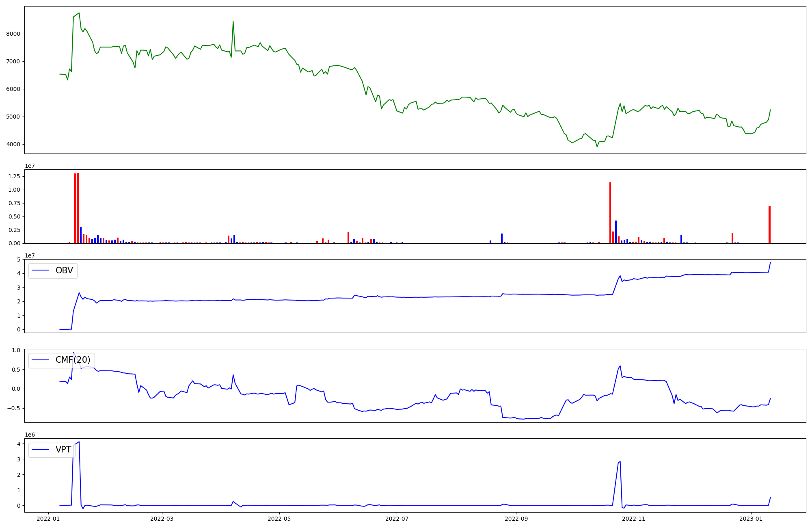This screenshot has width=812, height=528.
Task: Click the 1.25 volume axis tick label
Action: pos(15,176)
